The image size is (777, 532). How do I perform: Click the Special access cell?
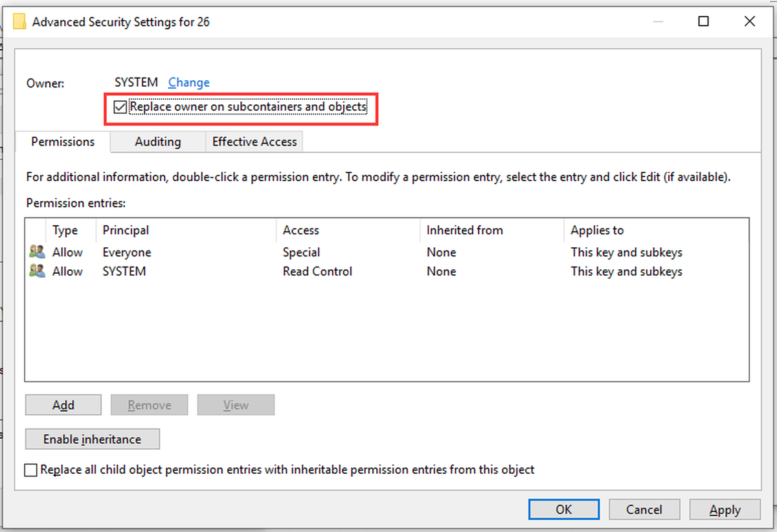tap(302, 252)
